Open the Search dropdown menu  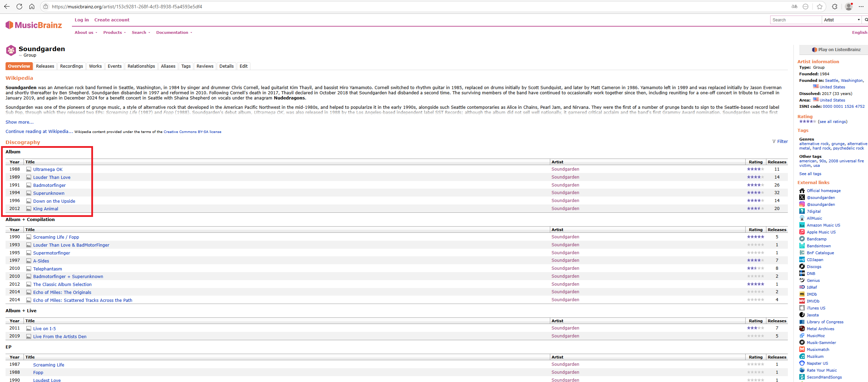[141, 32]
